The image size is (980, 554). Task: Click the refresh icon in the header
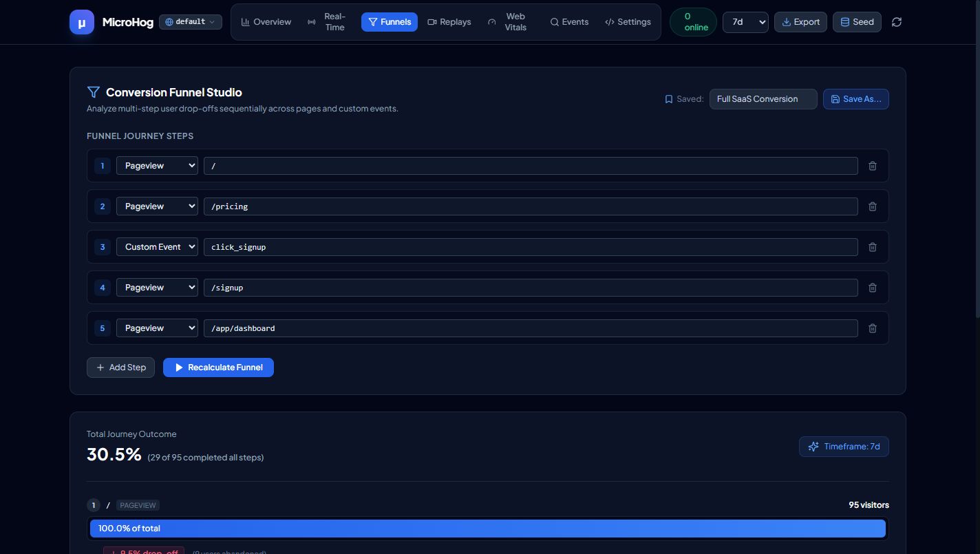coord(897,22)
